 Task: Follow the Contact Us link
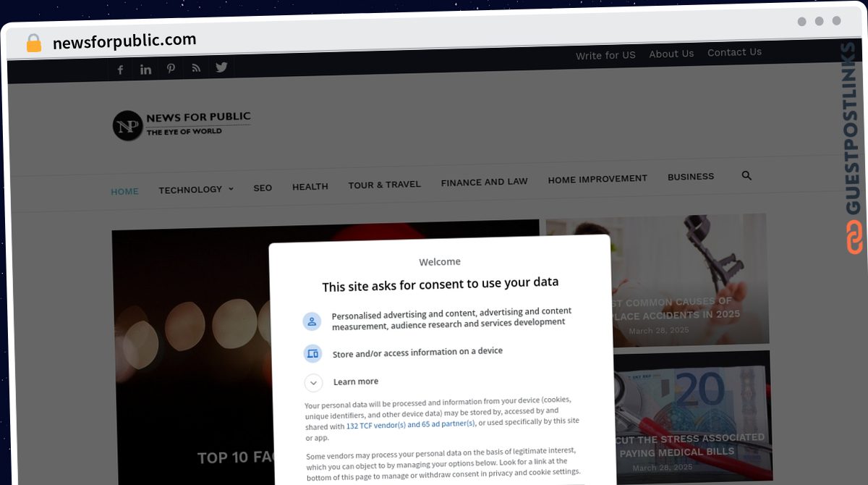click(734, 52)
